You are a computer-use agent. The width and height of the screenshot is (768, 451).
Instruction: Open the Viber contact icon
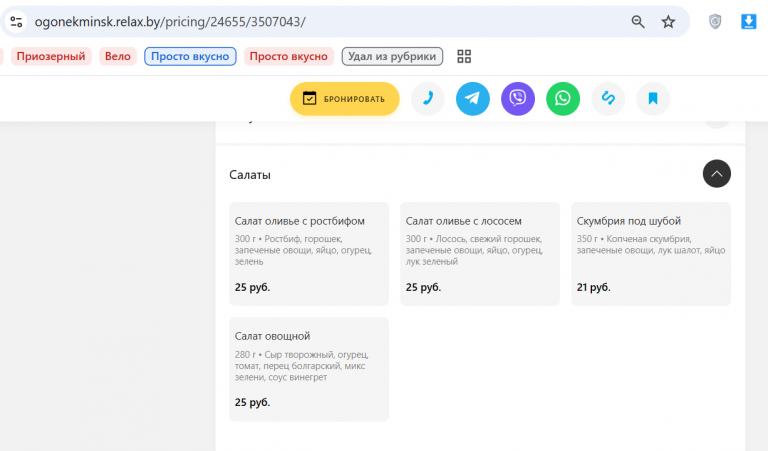(518, 99)
